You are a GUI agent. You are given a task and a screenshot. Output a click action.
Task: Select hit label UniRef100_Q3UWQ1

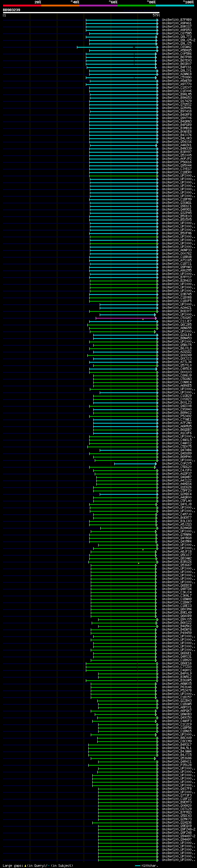[x=177, y=203]
